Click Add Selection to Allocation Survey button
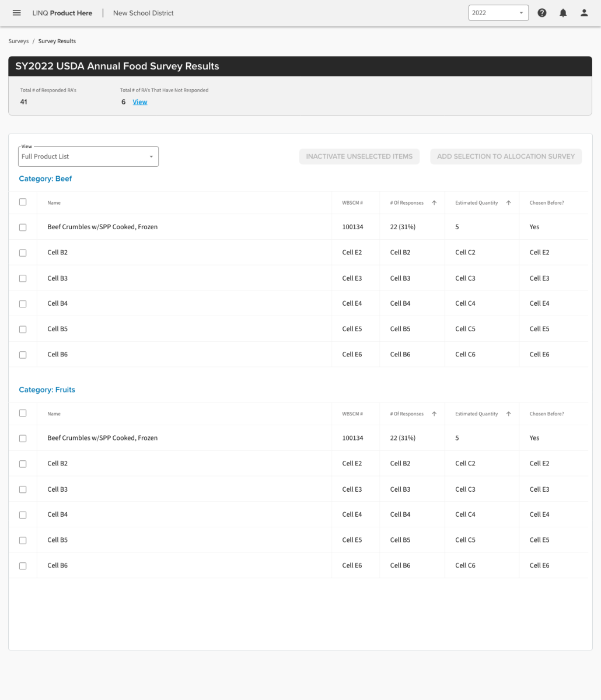 click(506, 156)
